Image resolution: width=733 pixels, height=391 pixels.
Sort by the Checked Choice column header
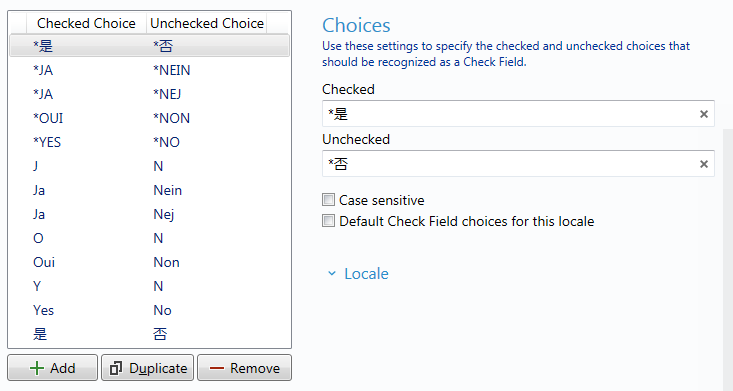coord(86,23)
